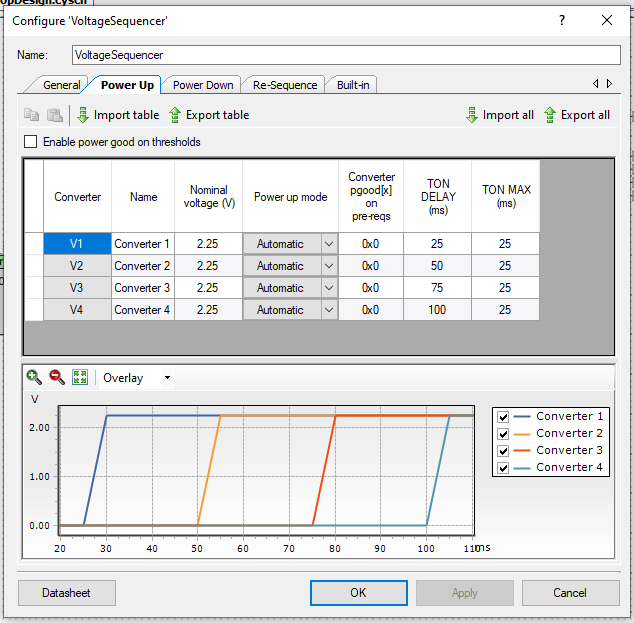Click V1 TON DELAY cell 25
Image resolution: width=634 pixels, height=623 pixels.
click(x=437, y=244)
